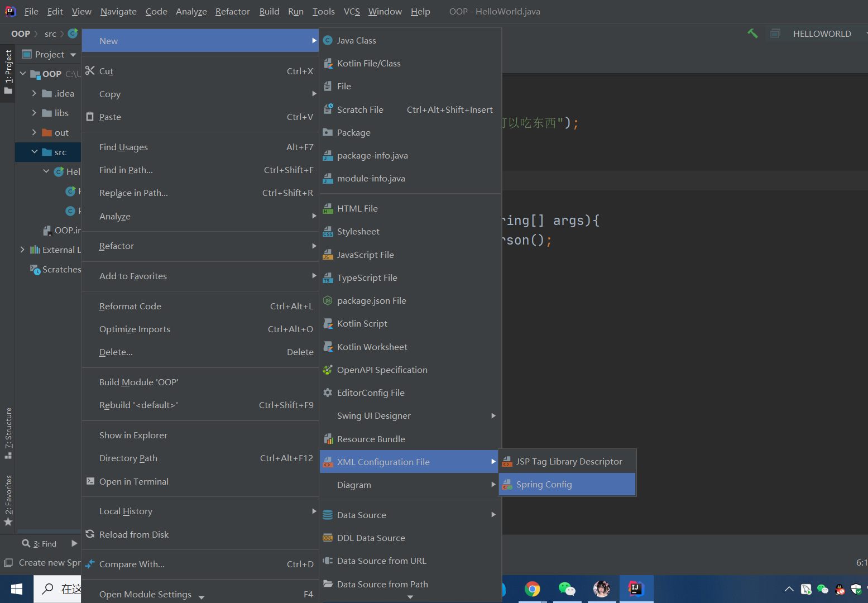Click the Cut scissors icon
The width and height of the screenshot is (868, 603).
pos(90,71)
